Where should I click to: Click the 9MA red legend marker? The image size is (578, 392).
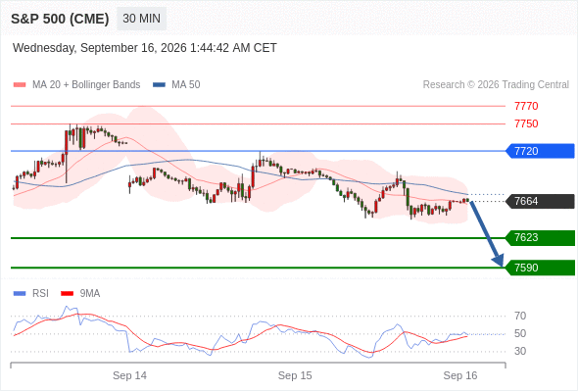coord(67,294)
